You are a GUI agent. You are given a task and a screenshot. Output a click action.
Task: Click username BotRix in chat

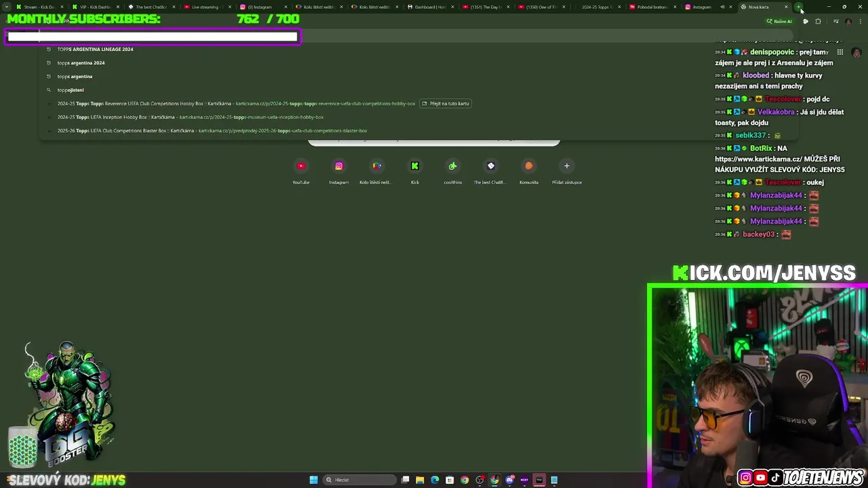pyautogui.click(x=761, y=148)
